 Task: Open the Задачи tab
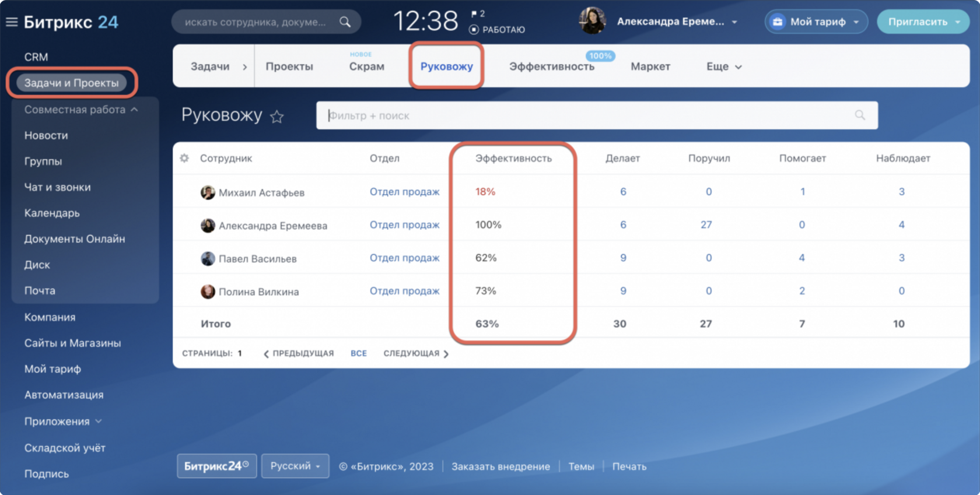pos(210,66)
